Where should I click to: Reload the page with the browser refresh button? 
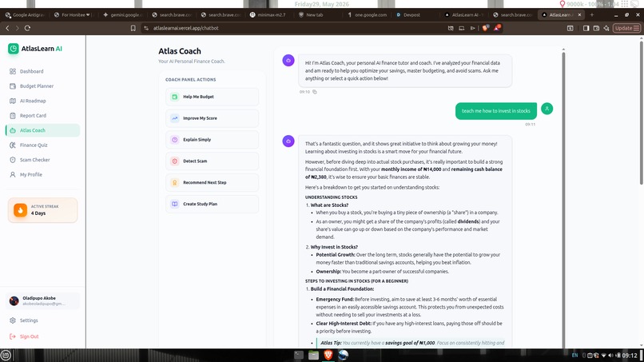pos(27,28)
